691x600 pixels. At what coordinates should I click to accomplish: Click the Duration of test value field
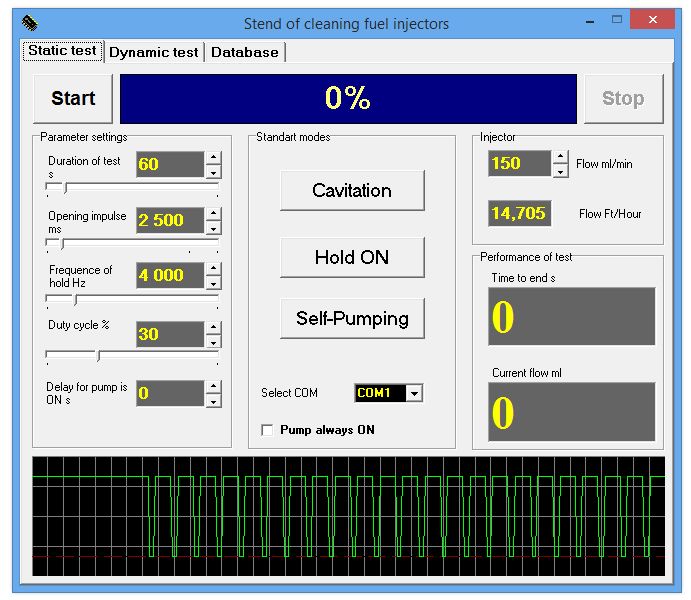coord(169,164)
